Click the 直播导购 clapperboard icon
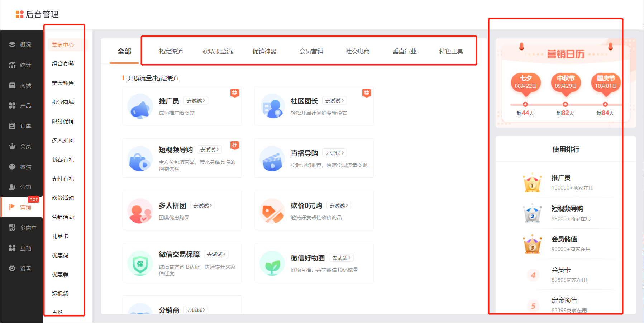 272,159
